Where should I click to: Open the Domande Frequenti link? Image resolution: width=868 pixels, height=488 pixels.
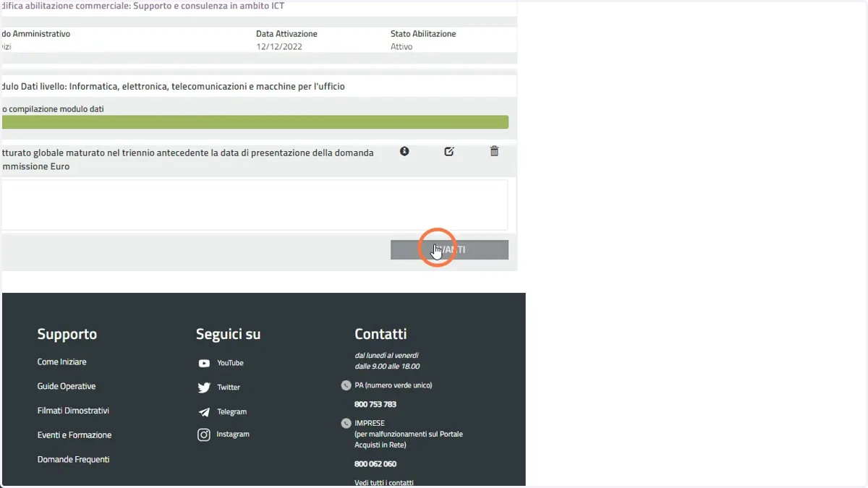[73, 459]
